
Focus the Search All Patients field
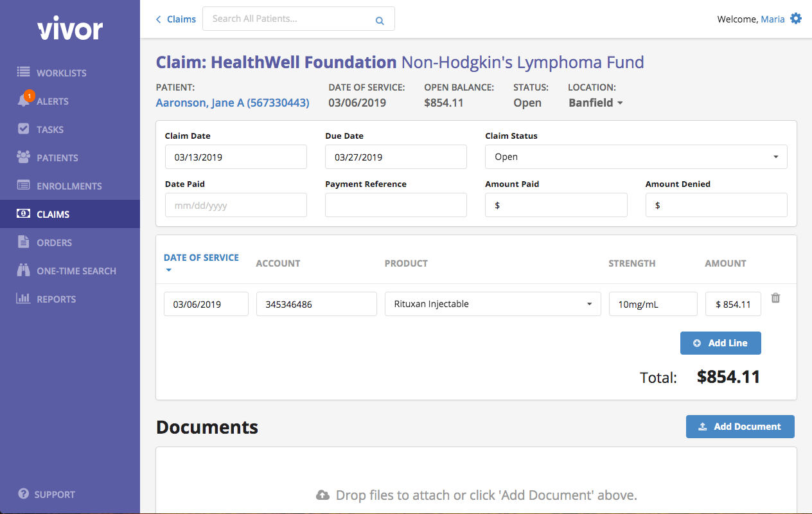(x=299, y=19)
